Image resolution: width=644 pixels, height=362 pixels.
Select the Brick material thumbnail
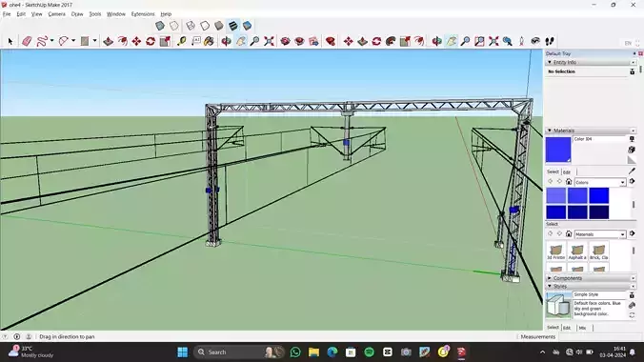tap(599, 251)
